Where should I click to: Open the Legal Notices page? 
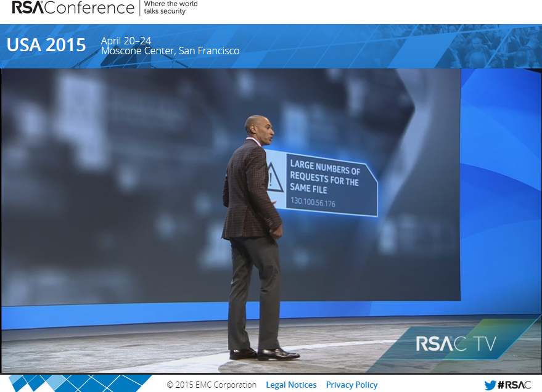pos(291,385)
